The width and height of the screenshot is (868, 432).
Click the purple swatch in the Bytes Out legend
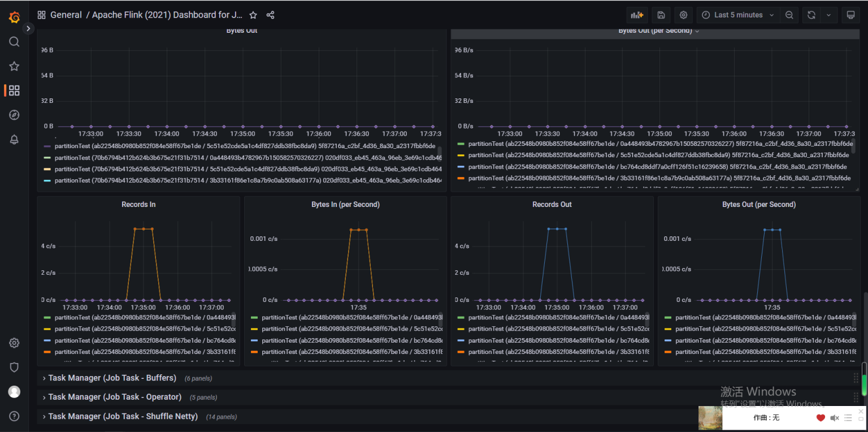[x=47, y=146]
